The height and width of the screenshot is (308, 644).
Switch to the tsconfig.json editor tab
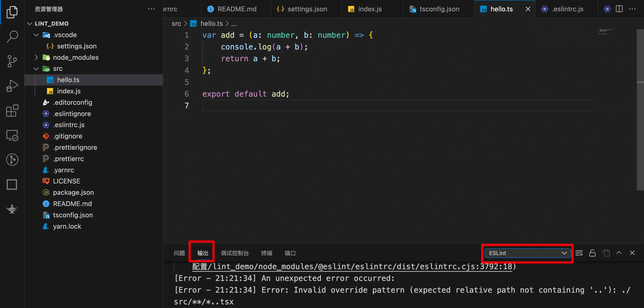pos(439,9)
